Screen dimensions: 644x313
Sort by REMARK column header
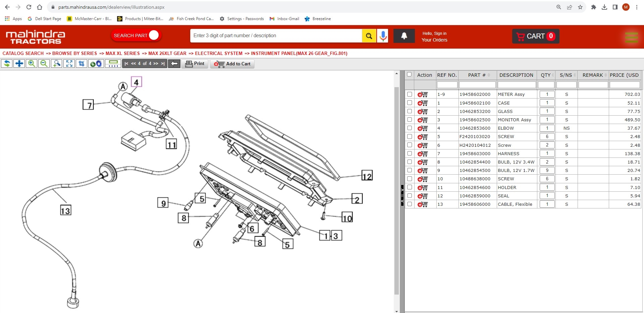pyautogui.click(x=593, y=75)
